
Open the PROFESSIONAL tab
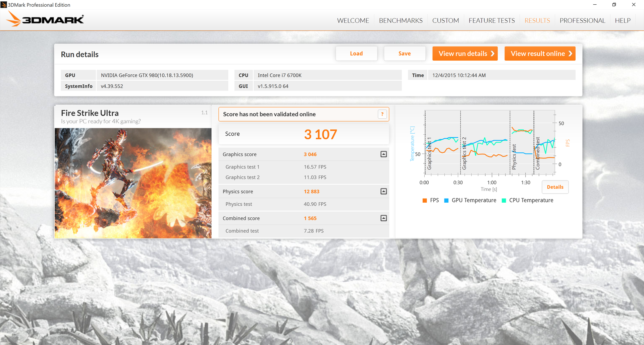pyautogui.click(x=582, y=20)
